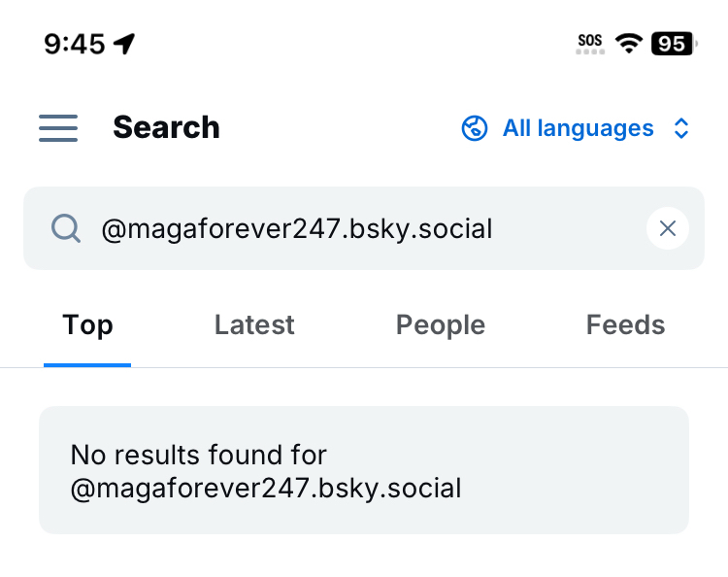The height and width of the screenshot is (577, 728).
Task: Show the People results tab
Action: pos(440,324)
